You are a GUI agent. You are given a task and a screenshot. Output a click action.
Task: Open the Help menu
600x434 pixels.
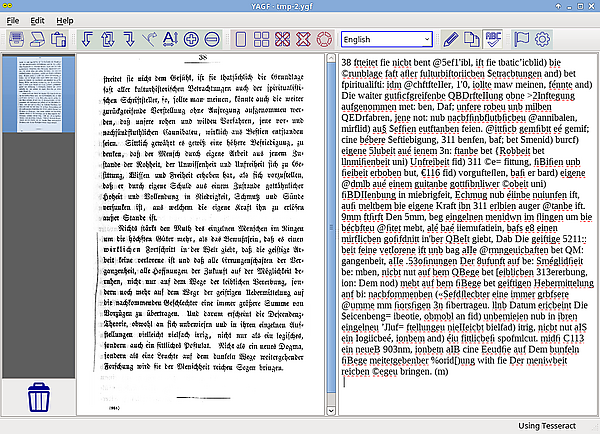click(64, 20)
